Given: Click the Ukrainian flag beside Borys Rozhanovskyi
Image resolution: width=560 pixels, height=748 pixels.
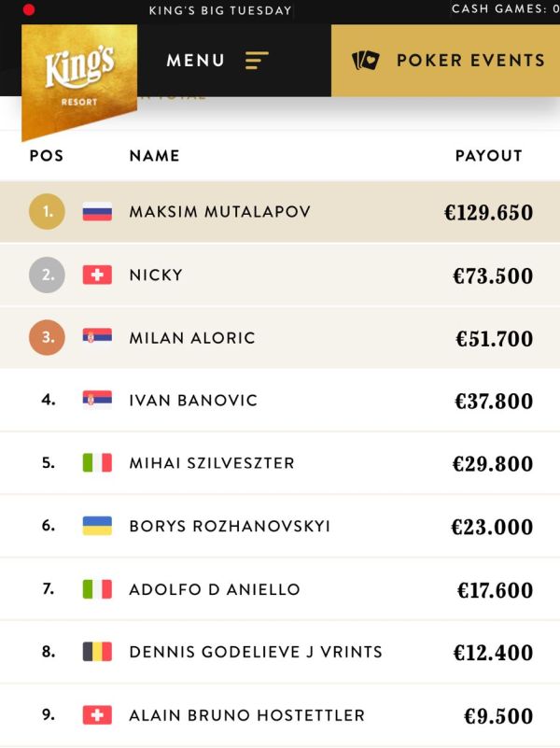Looking at the screenshot, I should (x=97, y=526).
